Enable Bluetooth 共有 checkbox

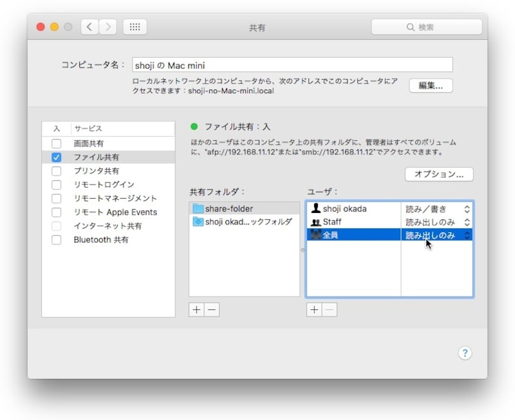(57, 240)
